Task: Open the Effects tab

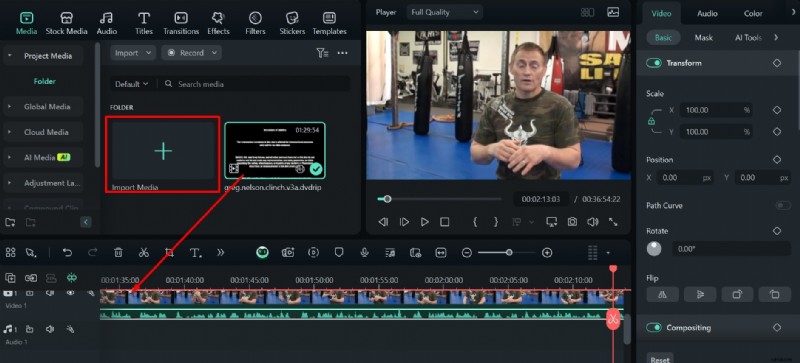Action: (218, 23)
